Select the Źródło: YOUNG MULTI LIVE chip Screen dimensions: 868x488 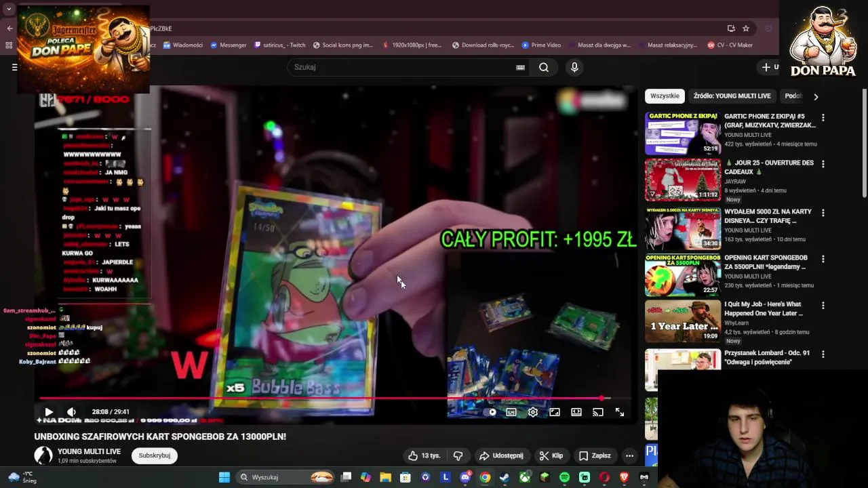coord(732,96)
